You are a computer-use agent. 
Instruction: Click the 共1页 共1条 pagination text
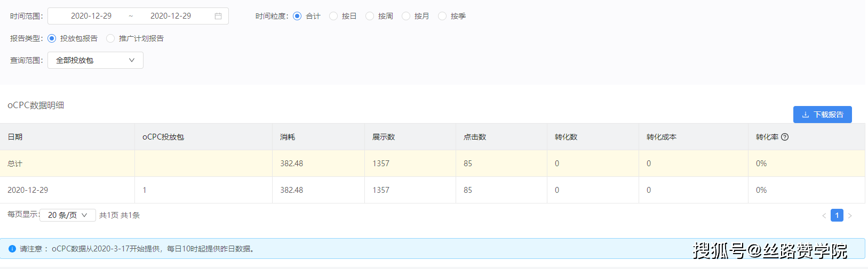point(120,215)
